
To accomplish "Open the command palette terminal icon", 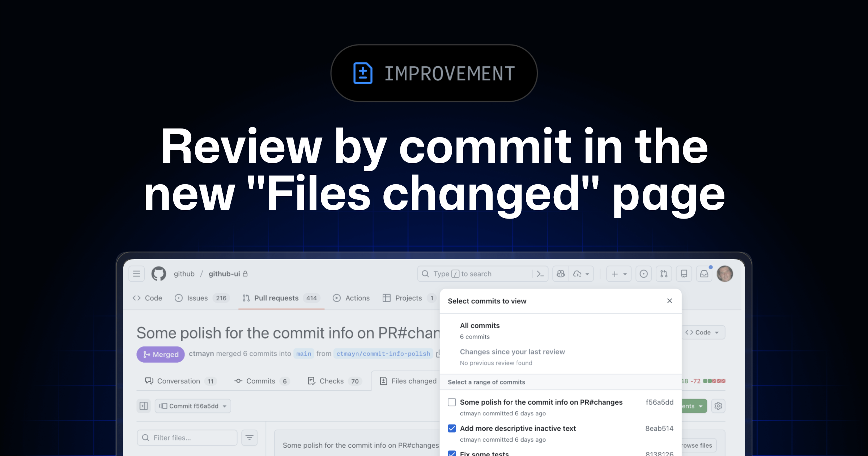I will (540, 274).
